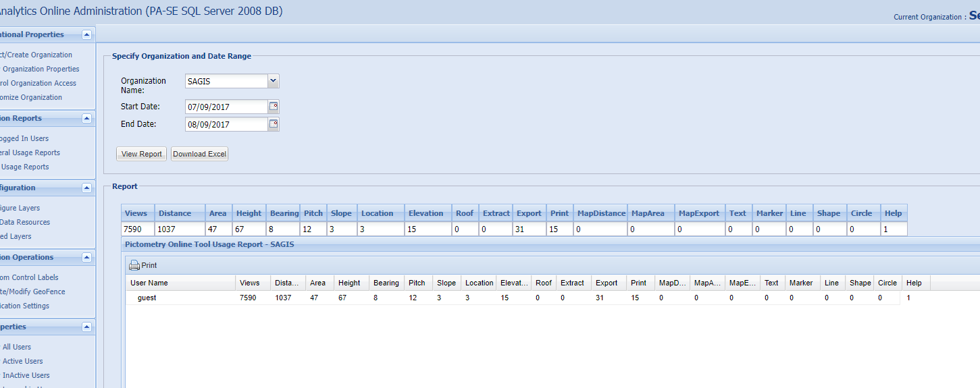Open Select/Create Organization link
The width and height of the screenshot is (980, 388).
(x=36, y=55)
